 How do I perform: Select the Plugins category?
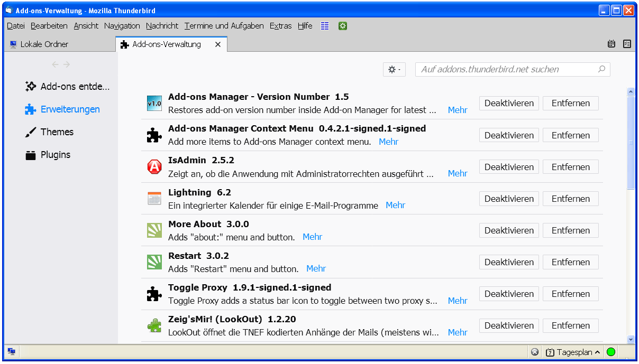(x=48, y=155)
